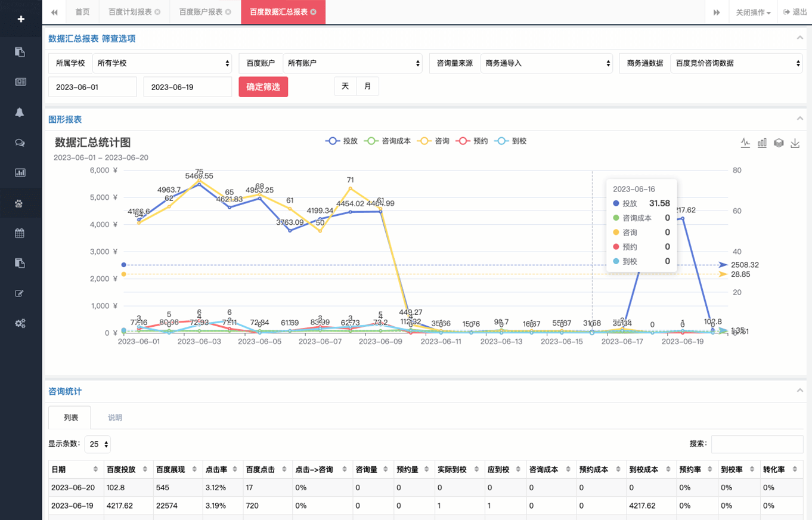
Task: Open the bar chart sidebar icon
Action: [x=20, y=172]
